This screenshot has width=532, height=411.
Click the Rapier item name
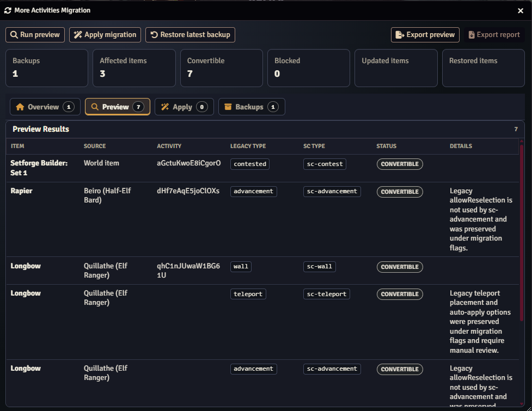click(21, 191)
